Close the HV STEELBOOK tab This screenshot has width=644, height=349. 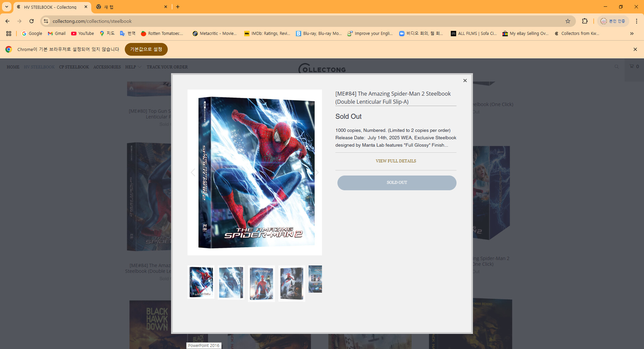click(x=86, y=7)
